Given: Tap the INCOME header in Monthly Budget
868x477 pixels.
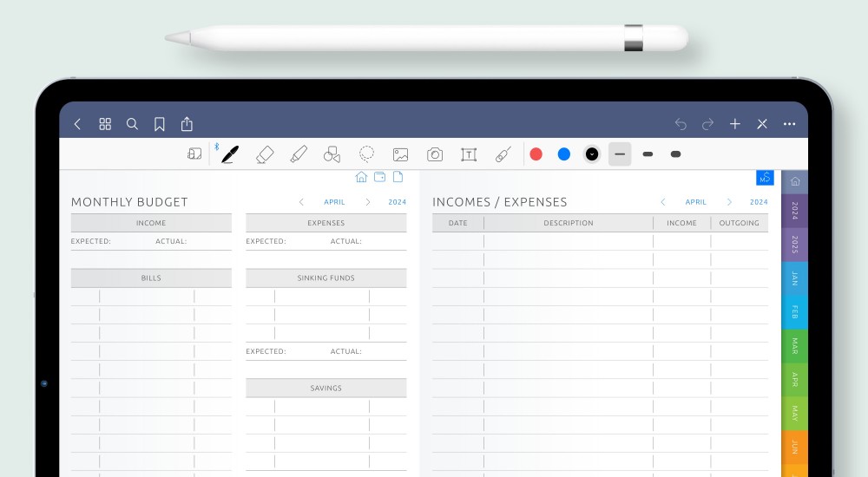Looking at the screenshot, I should [151, 223].
